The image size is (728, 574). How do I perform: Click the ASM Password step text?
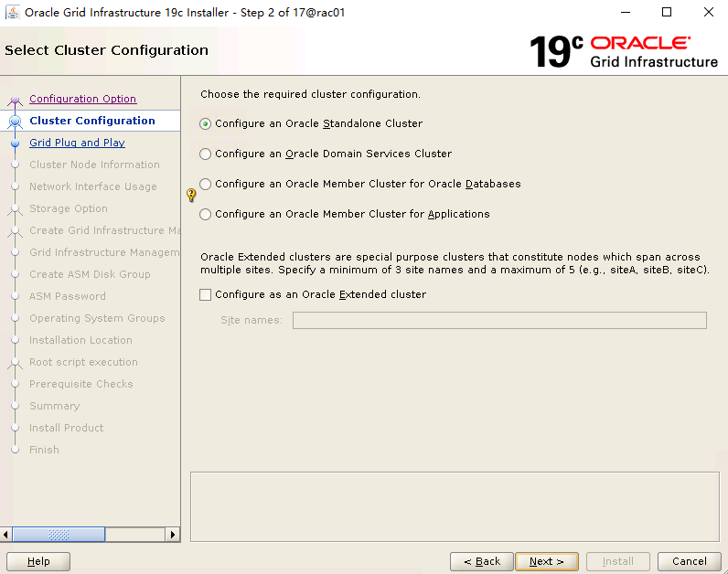pos(68,296)
